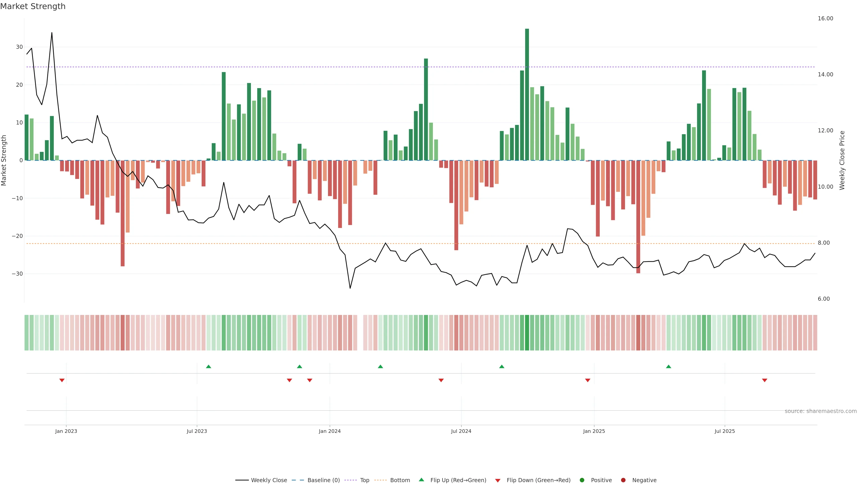868x488 pixels.
Task: Click the green flip-up marker between Jan and Jul 2025
Action: pyautogui.click(x=669, y=366)
